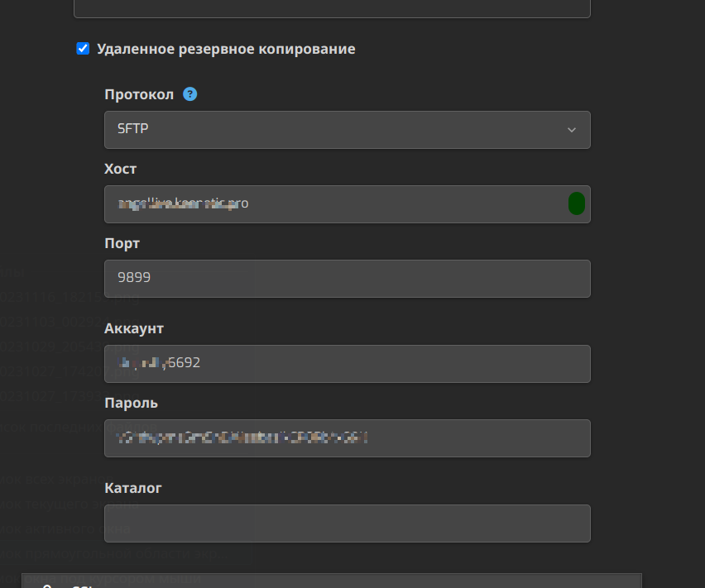The image size is (705, 588).
Task: Click the partially visible field above the checkbox
Action: (x=332, y=8)
